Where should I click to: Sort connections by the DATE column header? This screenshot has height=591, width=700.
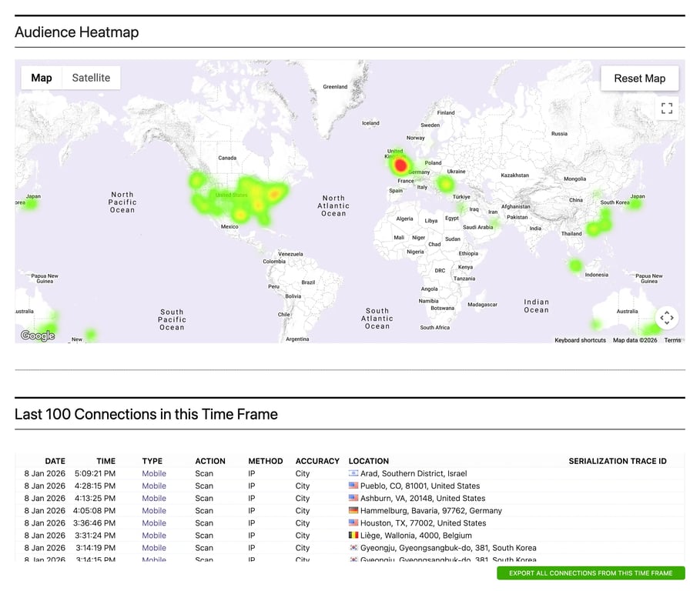tap(55, 461)
